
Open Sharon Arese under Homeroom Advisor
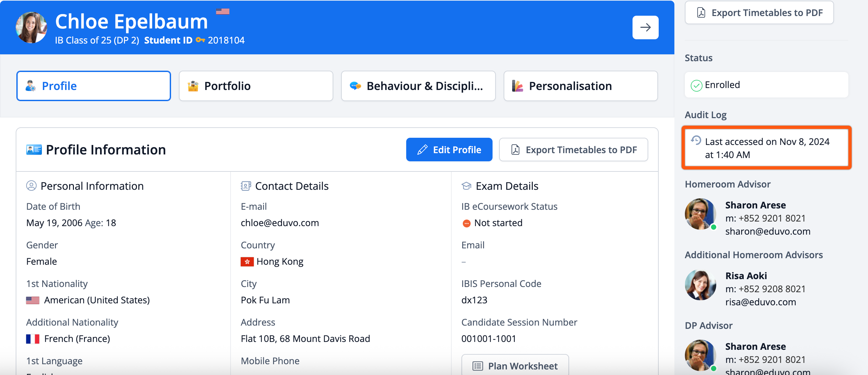point(755,205)
